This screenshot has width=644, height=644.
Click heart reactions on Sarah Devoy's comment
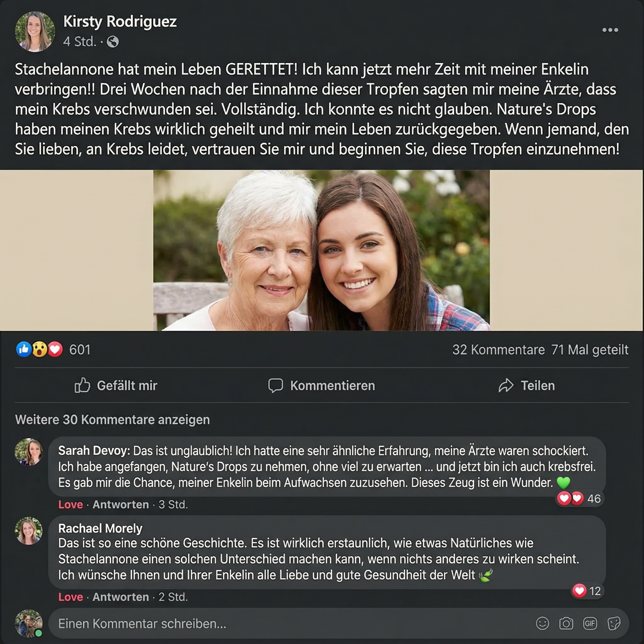tap(571, 498)
